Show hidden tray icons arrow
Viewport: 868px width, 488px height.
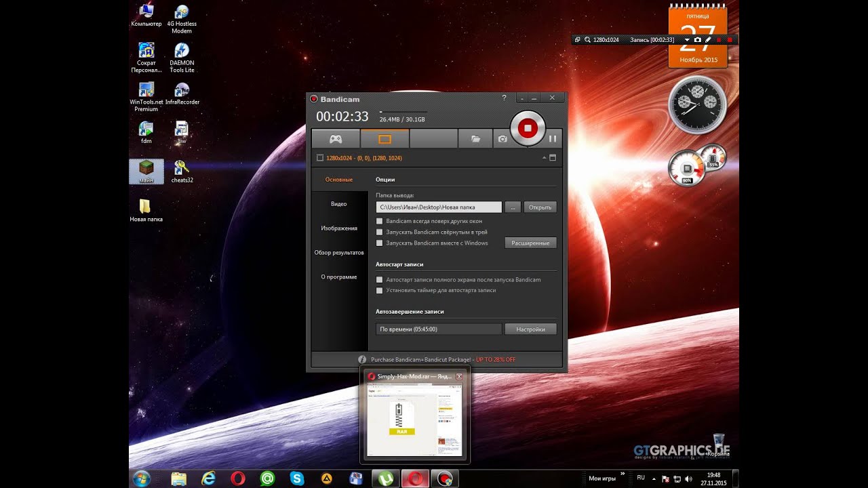(654, 479)
